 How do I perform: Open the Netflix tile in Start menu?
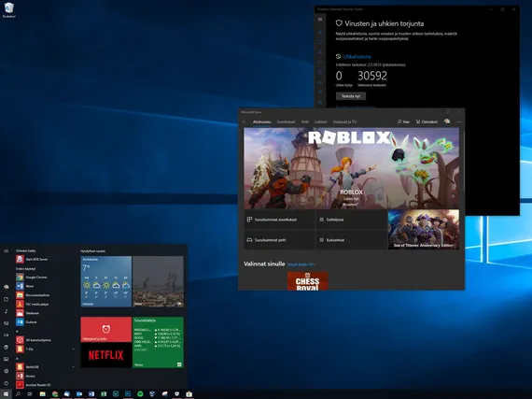point(106,355)
